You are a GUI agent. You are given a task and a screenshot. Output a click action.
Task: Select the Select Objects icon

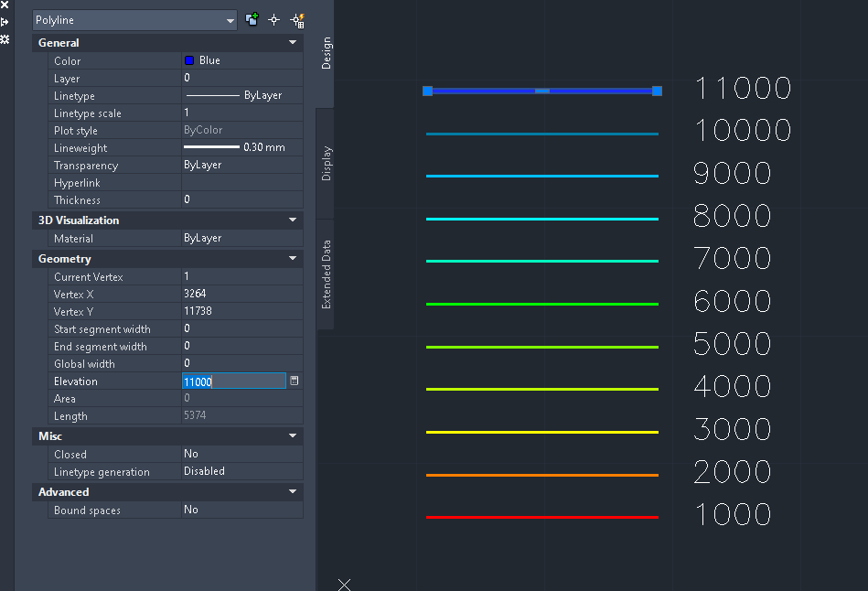tap(273, 18)
